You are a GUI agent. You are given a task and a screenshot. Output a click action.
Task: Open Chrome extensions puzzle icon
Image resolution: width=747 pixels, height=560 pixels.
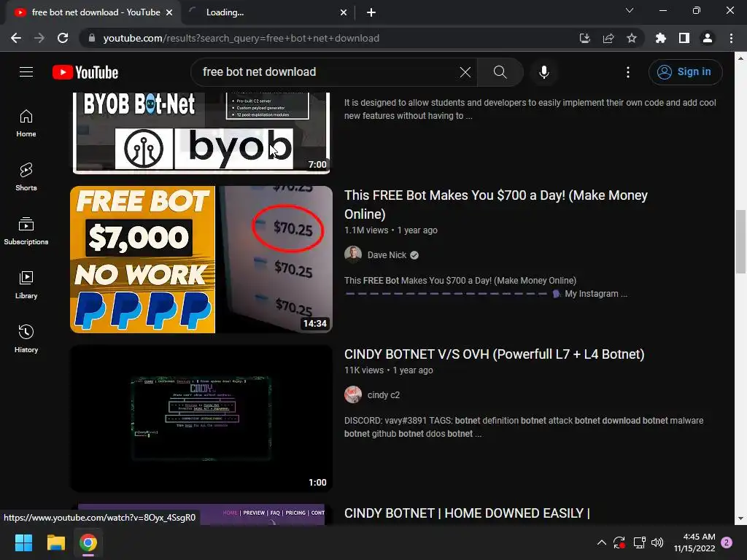[x=661, y=38]
